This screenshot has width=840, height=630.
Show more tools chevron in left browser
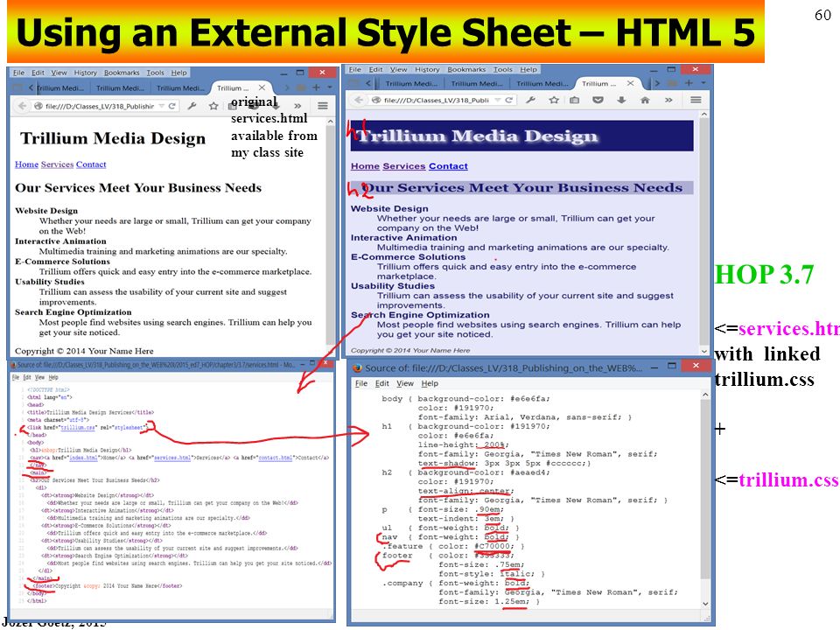pyautogui.click(x=297, y=106)
